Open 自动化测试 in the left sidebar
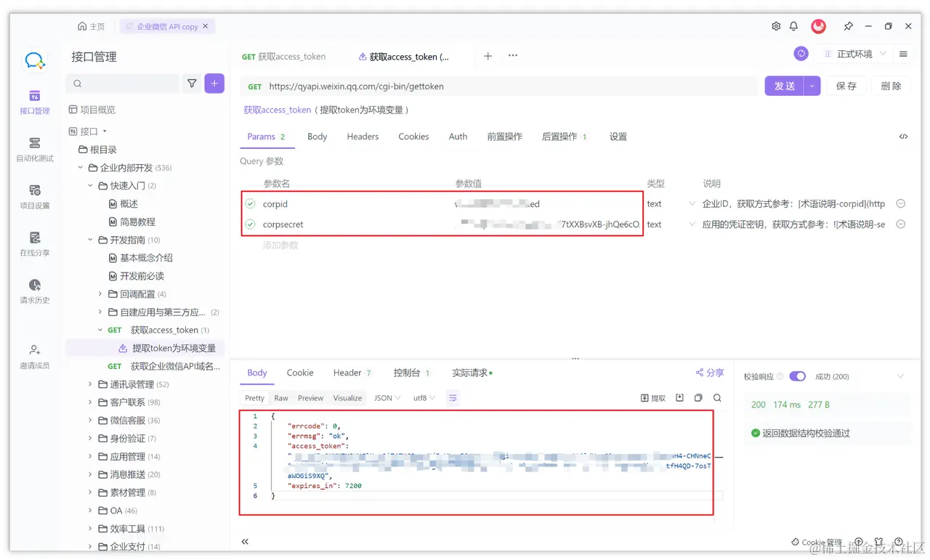Image resolution: width=930 pixels, height=560 pixels. point(34,150)
